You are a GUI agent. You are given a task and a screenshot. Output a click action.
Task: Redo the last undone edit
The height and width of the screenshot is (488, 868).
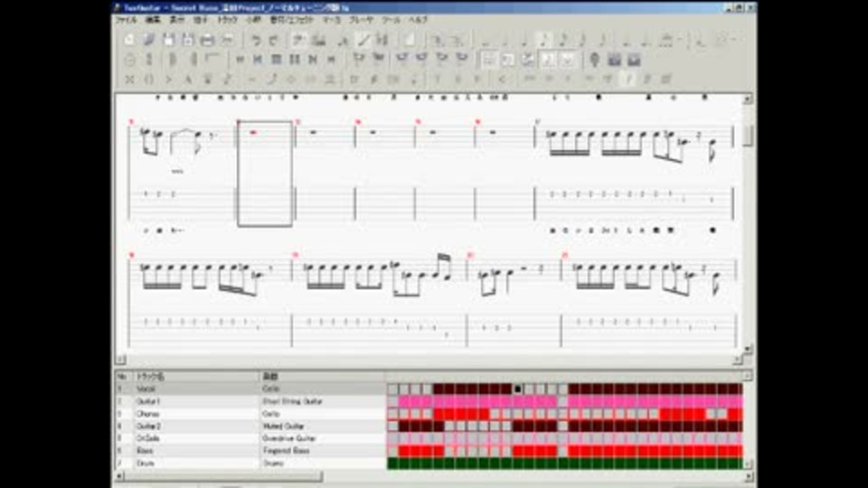click(274, 40)
